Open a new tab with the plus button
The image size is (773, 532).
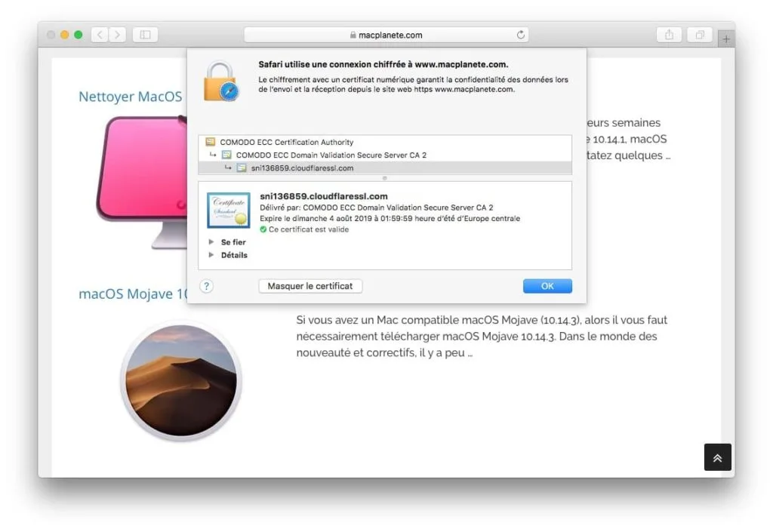click(725, 37)
